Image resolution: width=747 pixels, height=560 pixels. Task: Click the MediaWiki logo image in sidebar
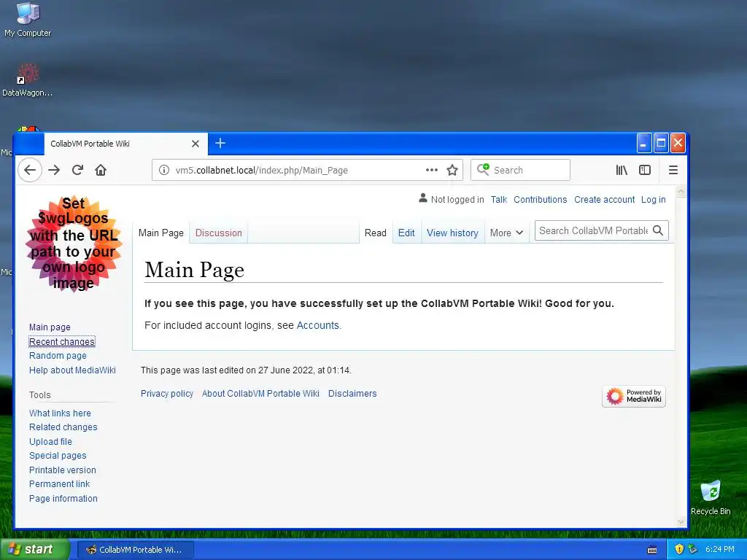74,244
